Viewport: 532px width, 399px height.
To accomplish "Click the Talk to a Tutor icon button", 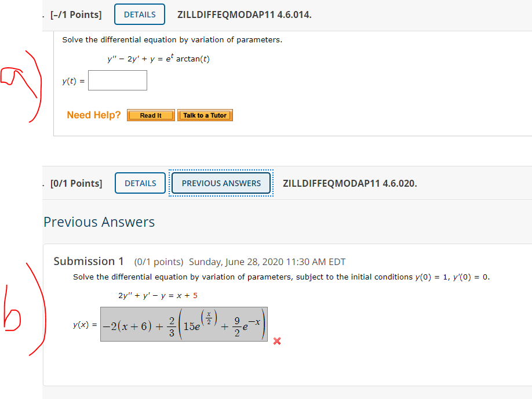I will pos(205,115).
